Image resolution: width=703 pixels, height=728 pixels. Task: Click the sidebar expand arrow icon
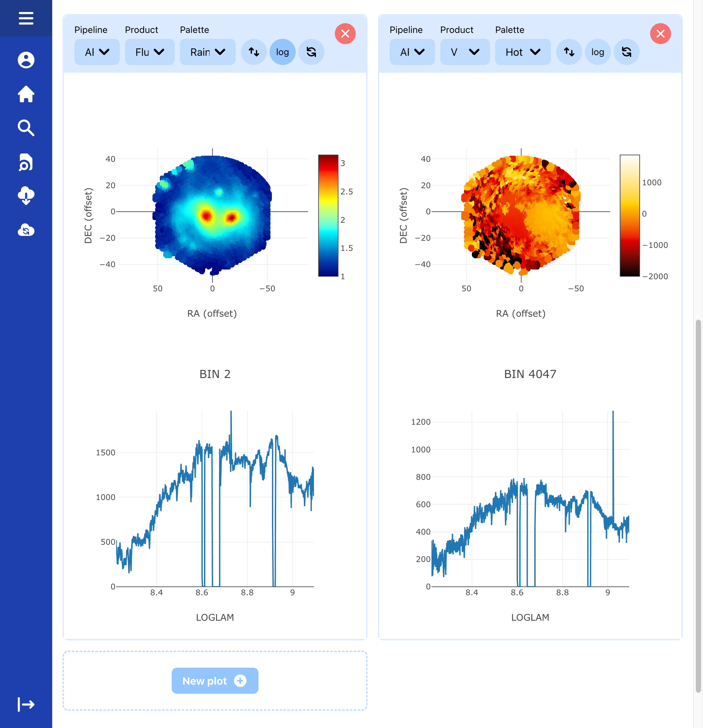click(x=26, y=704)
